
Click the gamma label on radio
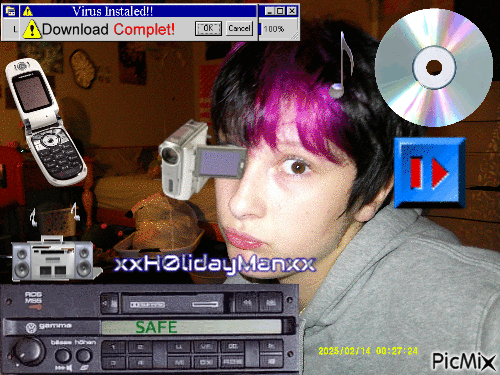pos(55,326)
